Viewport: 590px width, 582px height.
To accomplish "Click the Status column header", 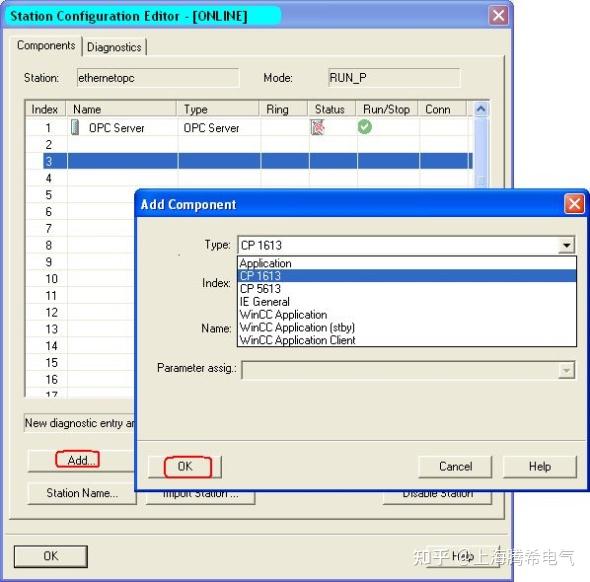I will (x=331, y=109).
